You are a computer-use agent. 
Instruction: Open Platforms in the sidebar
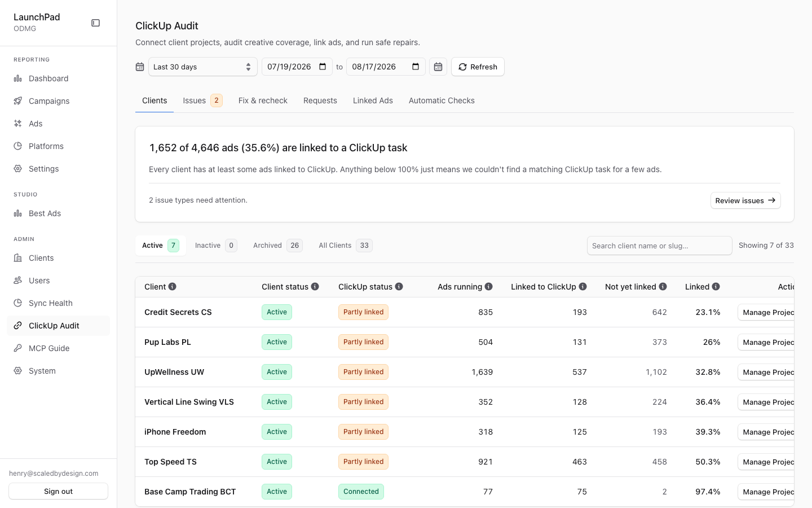click(x=58, y=146)
